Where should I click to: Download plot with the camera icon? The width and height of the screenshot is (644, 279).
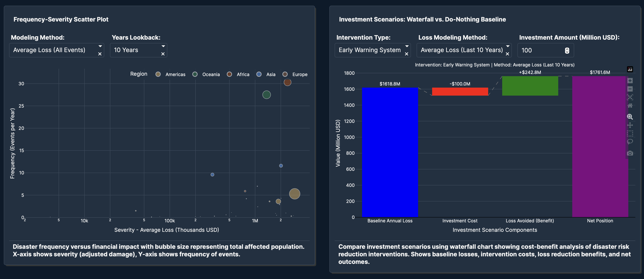pyautogui.click(x=630, y=153)
